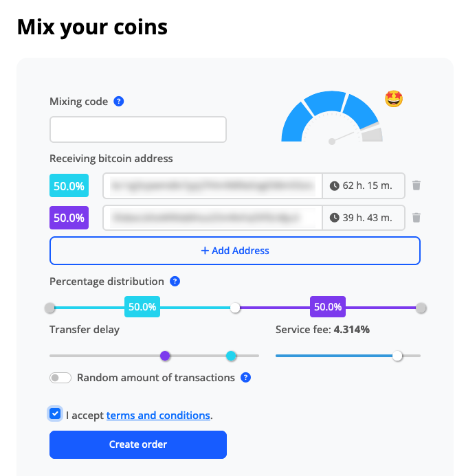Click the star-eyed emoji icon
Image resolution: width=455 pixels, height=476 pixels.
tap(394, 99)
